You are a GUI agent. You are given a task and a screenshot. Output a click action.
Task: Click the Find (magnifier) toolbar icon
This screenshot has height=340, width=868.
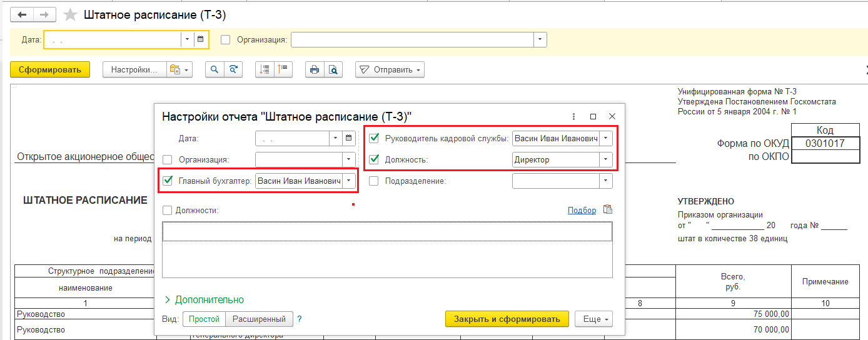(215, 69)
